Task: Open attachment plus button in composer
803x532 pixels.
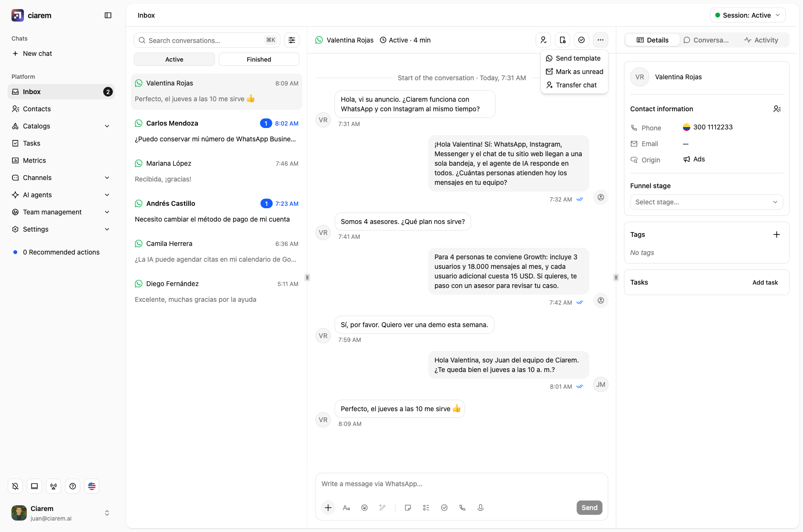Action: tap(328, 508)
